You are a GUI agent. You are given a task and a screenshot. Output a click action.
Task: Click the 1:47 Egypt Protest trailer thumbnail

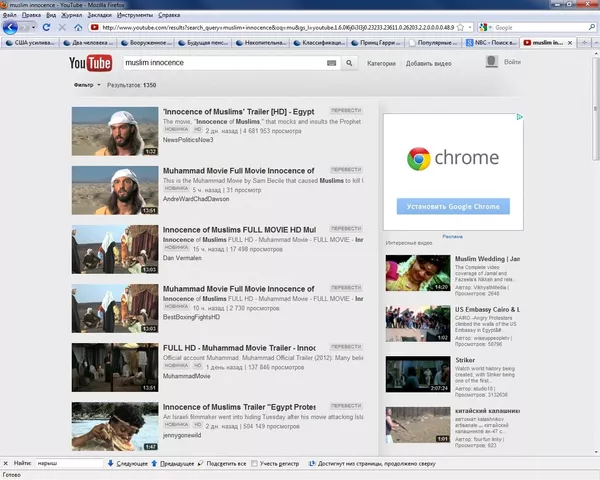115,426
